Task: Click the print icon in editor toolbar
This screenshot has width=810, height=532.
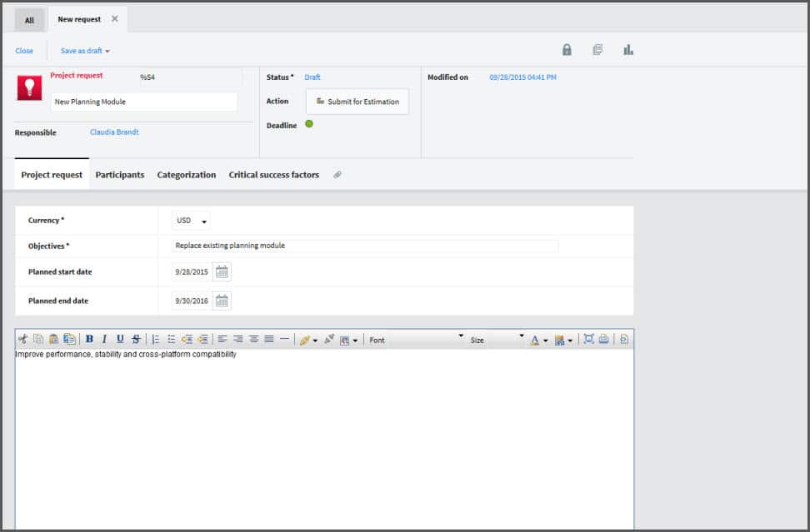Action: [x=603, y=340]
